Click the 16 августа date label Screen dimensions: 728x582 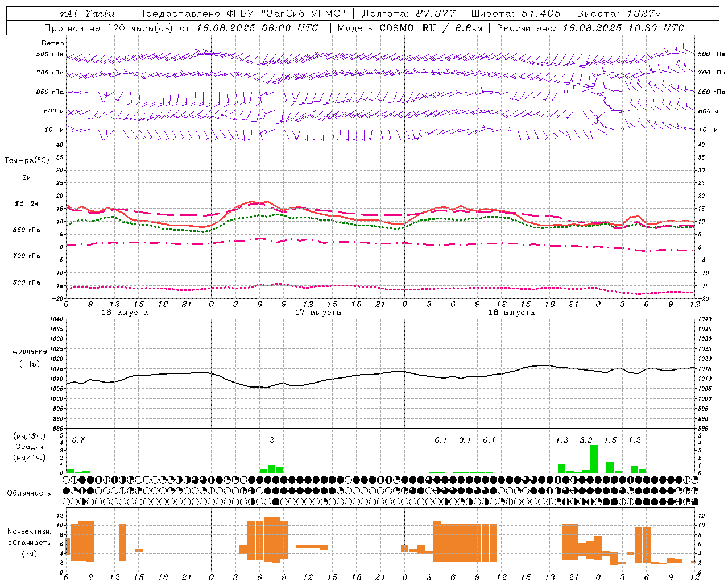(x=125, y=313)
